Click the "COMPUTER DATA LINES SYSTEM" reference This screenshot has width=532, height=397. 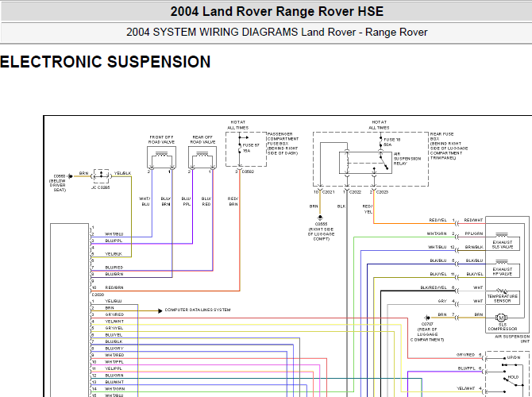click(x=198, y=310)
